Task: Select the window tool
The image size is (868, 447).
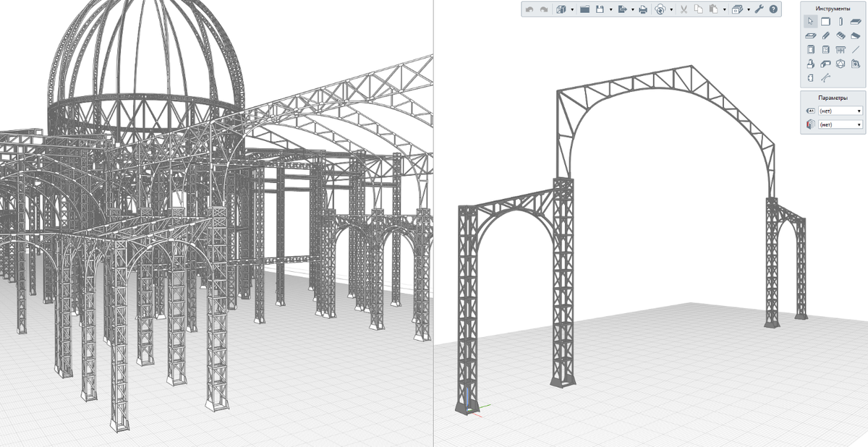Action: pos(825,50)
